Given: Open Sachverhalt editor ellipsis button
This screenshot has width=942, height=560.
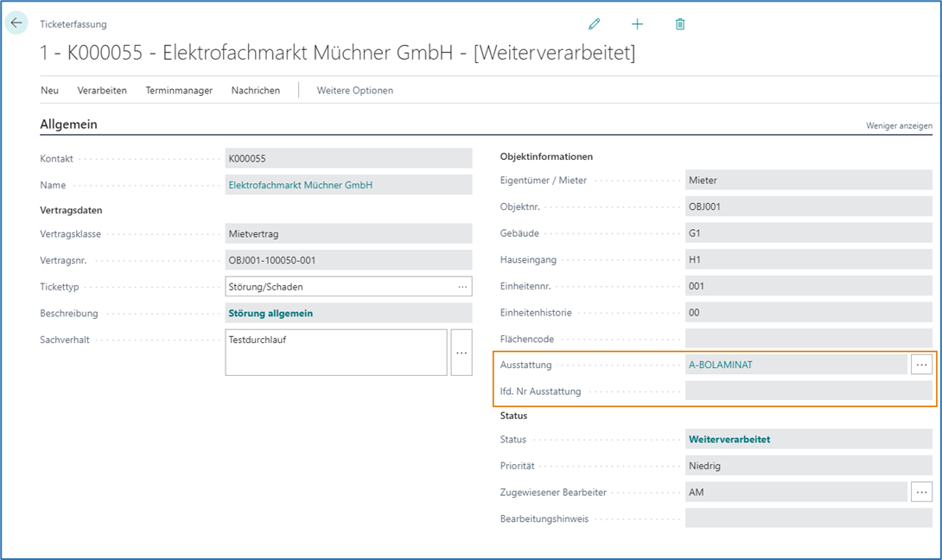Looking at the screenshot, I should tap(461, 353).
